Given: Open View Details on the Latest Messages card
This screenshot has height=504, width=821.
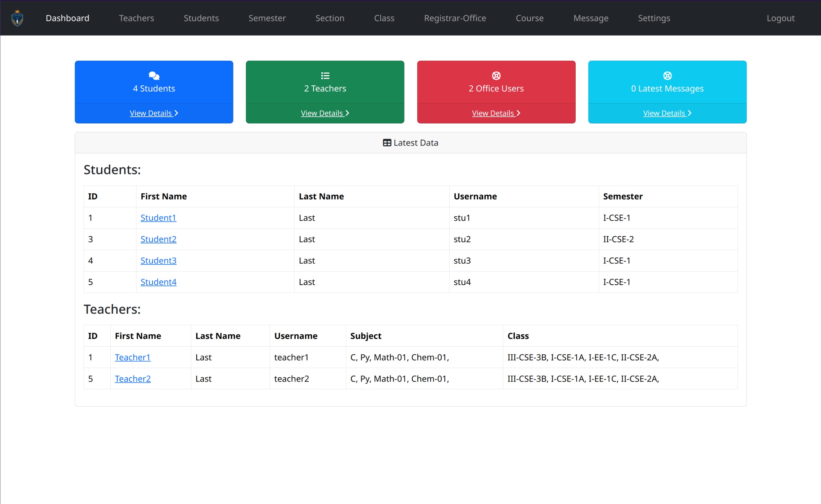Looking at the screenshot, I should 667,113.
